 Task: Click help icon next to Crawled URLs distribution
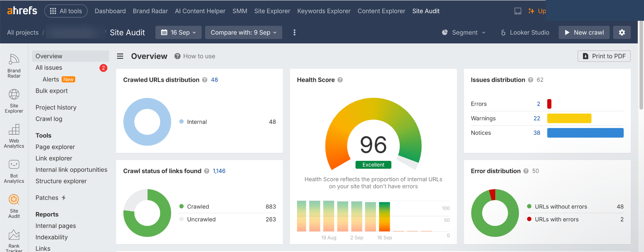point(205,80)
